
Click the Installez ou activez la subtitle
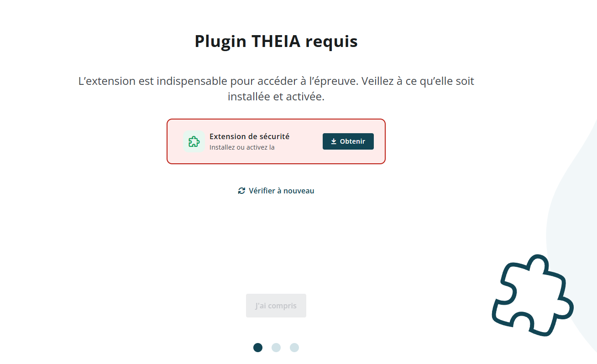click(242, 147)
